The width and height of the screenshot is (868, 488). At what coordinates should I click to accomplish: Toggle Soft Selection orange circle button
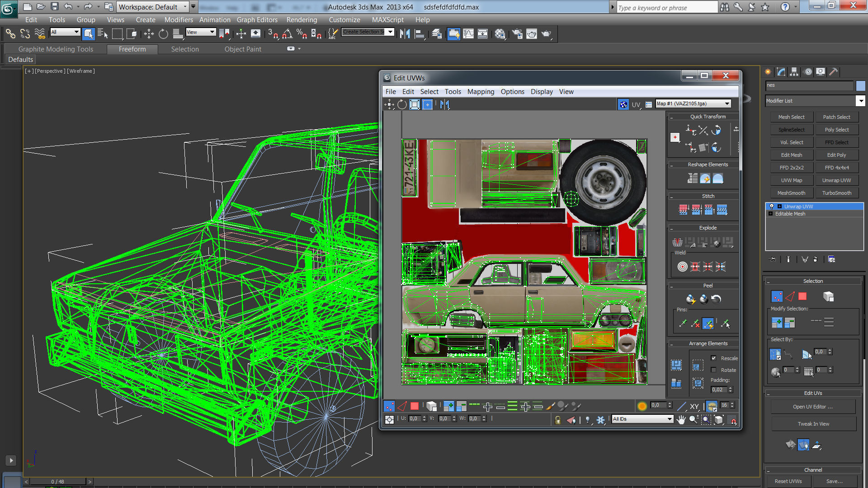pos(642,406)
